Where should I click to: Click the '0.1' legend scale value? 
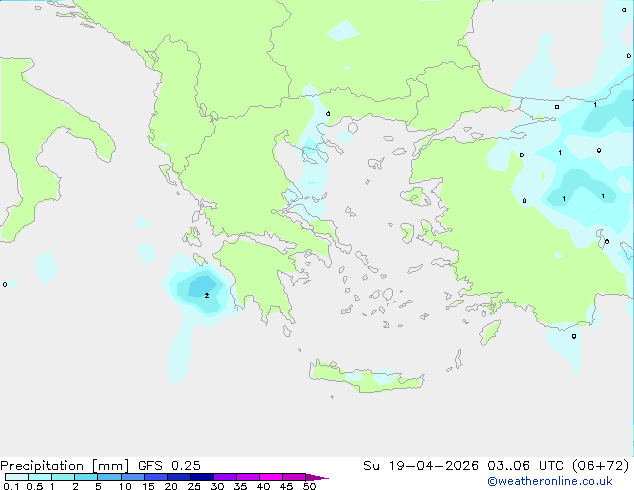[11, 486]
